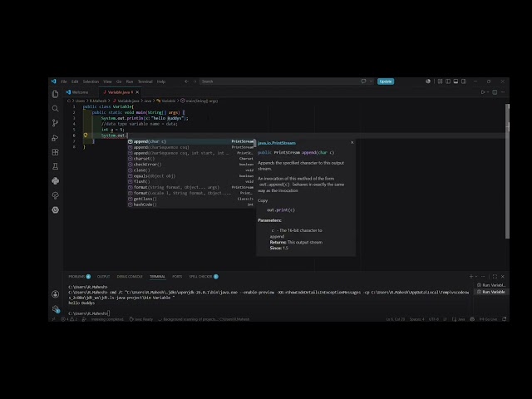Click the editor vertical scrollbar
Image resolution: width=532 pixels, height=399 pixels.
pyautogui.click(x=508, y=171)
